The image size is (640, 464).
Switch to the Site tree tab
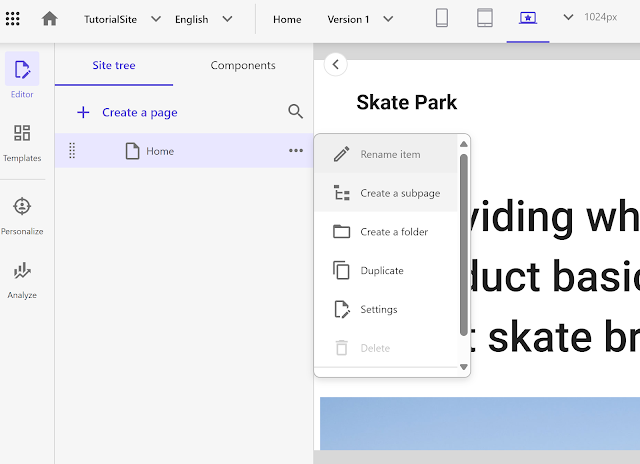114,65
